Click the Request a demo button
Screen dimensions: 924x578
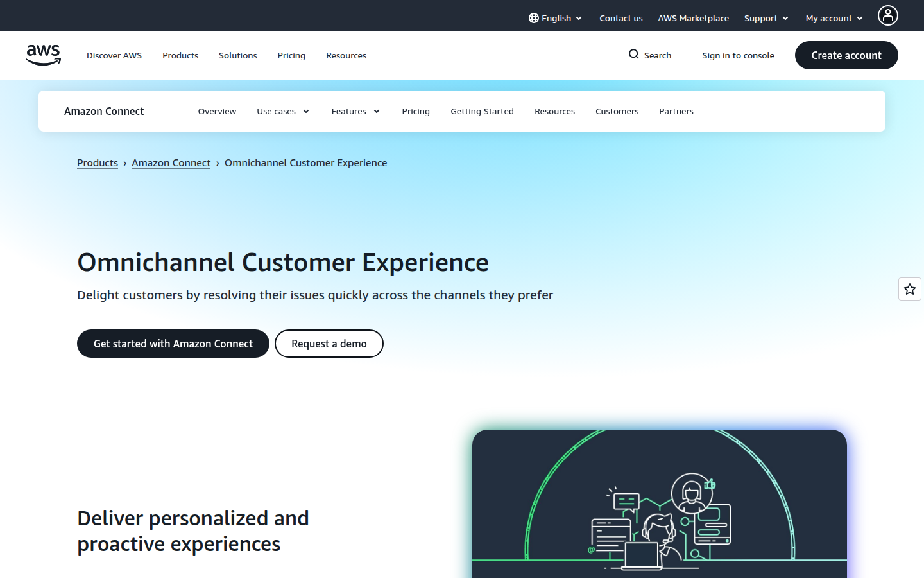pos(329,344)
